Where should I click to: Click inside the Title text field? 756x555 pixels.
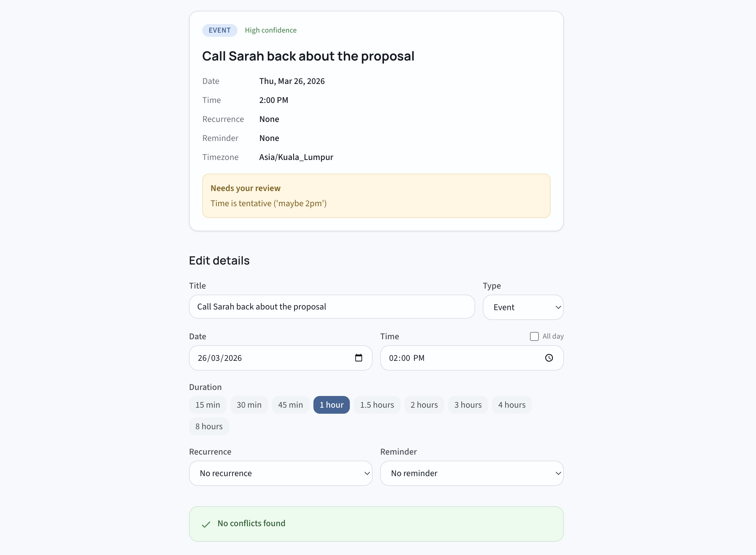pyautogui.click(x=331, y=306)
